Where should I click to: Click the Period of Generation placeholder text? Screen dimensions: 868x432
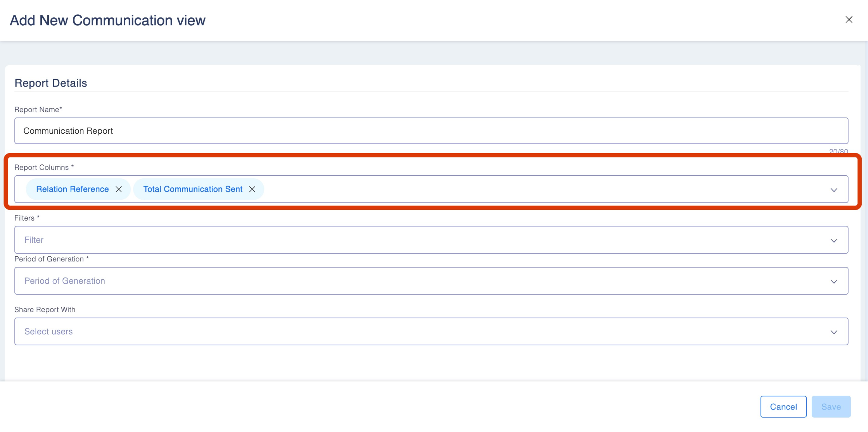[65, 281]
